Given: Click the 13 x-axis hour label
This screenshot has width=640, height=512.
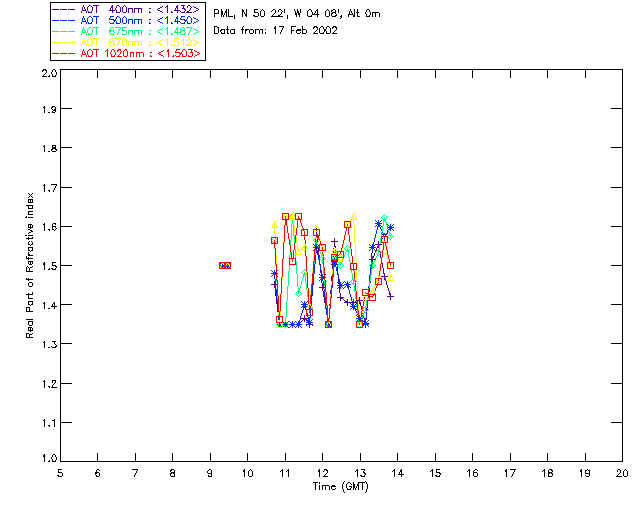Looking at the screenshot, I should tap(360, 473).
